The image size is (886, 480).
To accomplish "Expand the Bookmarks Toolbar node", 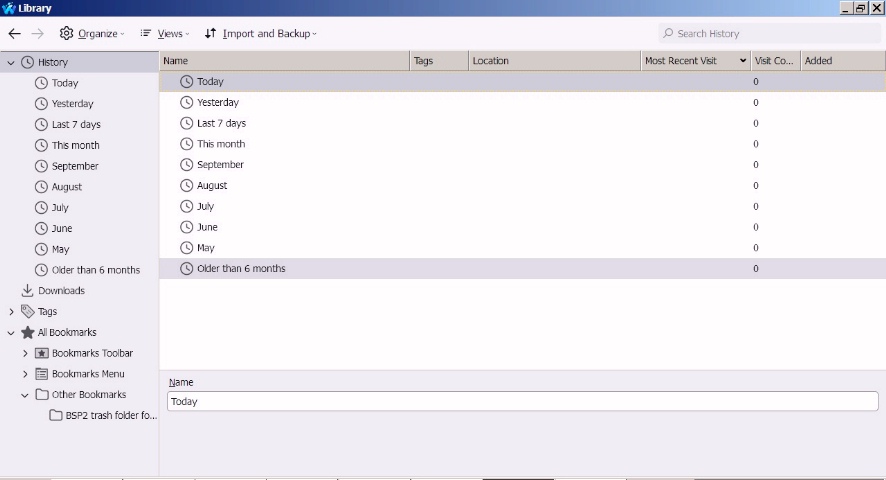I will 25,353.
